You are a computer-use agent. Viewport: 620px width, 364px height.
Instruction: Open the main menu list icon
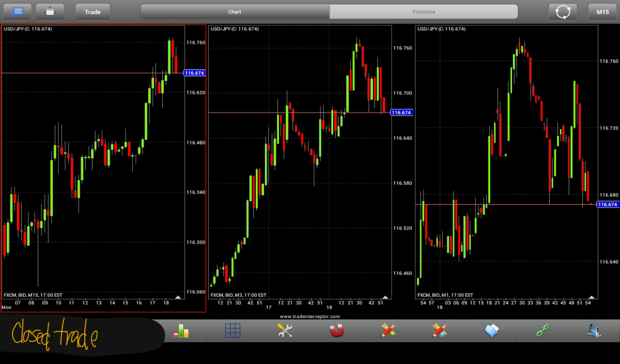(18, 11)
